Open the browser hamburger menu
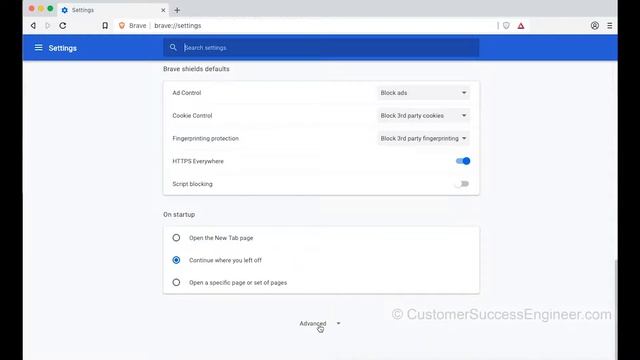This screenshot has width=640, height=360. pyautogui.click(x=609, y=25)
